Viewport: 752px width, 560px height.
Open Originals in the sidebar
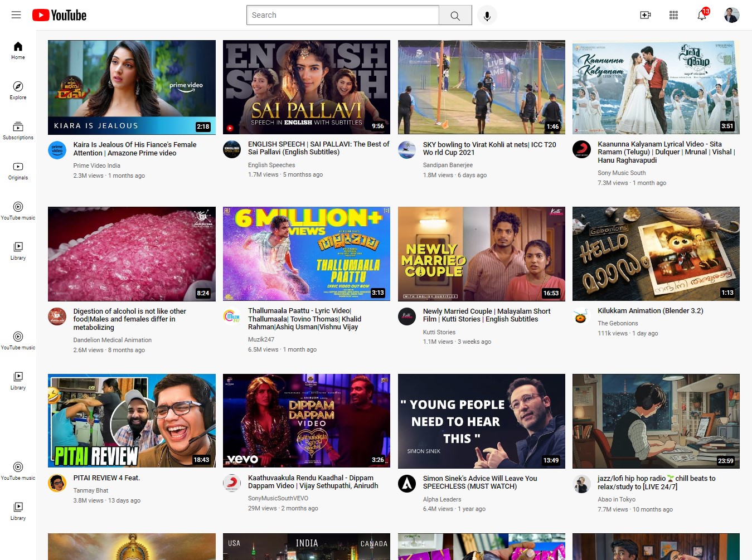tap(18, 170)
